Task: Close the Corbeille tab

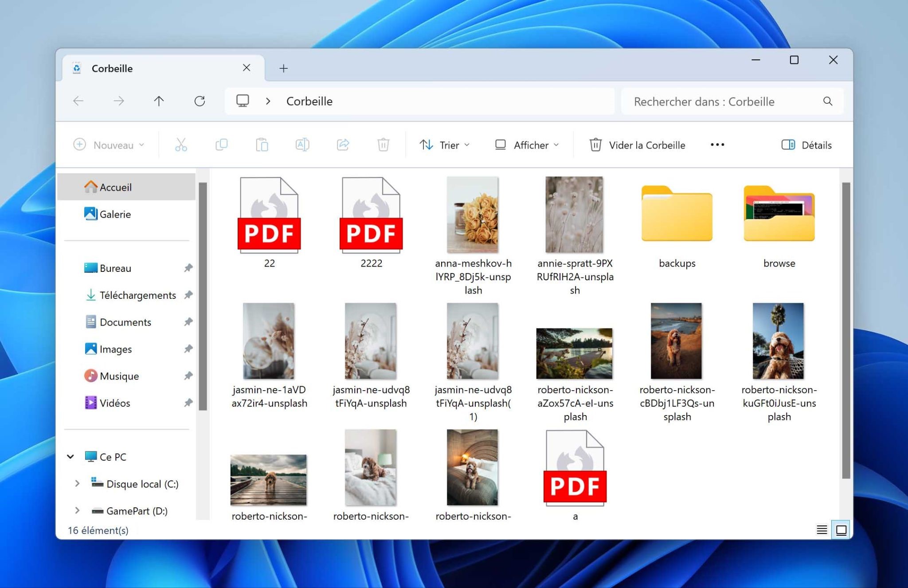Action: click(x=247, y=68)
